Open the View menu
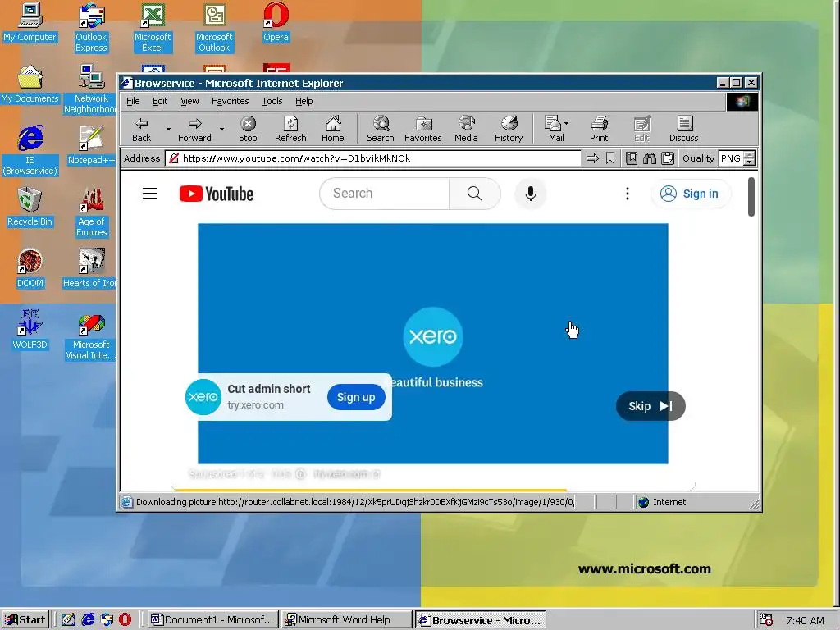The height and width of the screenshot is (630, 840). [189, 101]
